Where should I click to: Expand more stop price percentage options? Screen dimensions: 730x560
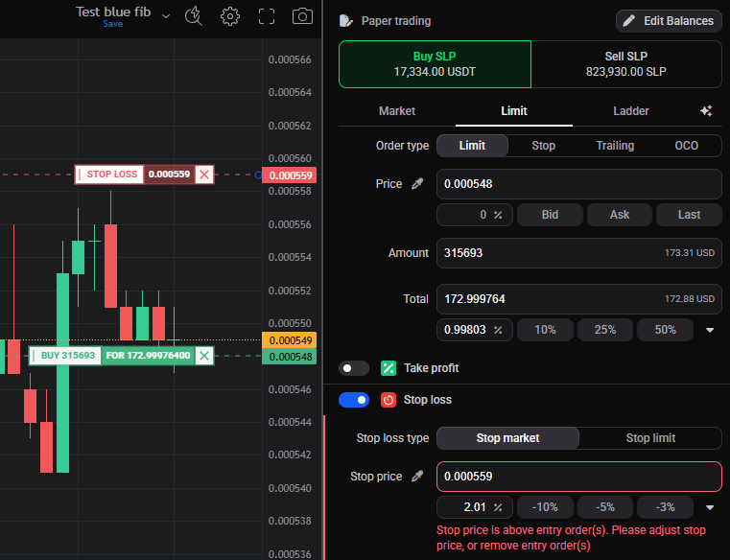pos(710,507)
